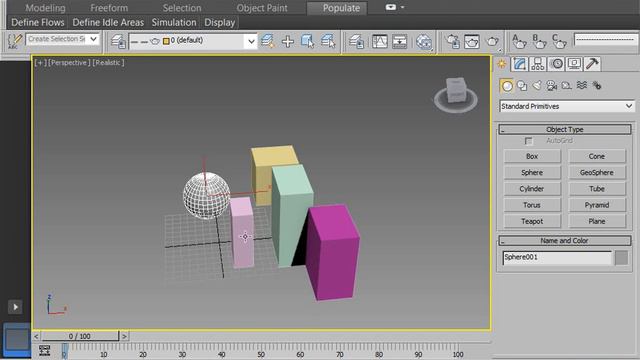Select the Shapes category icon
The width and height of the screenshot is (640, 360).
(x=522, y=86)
